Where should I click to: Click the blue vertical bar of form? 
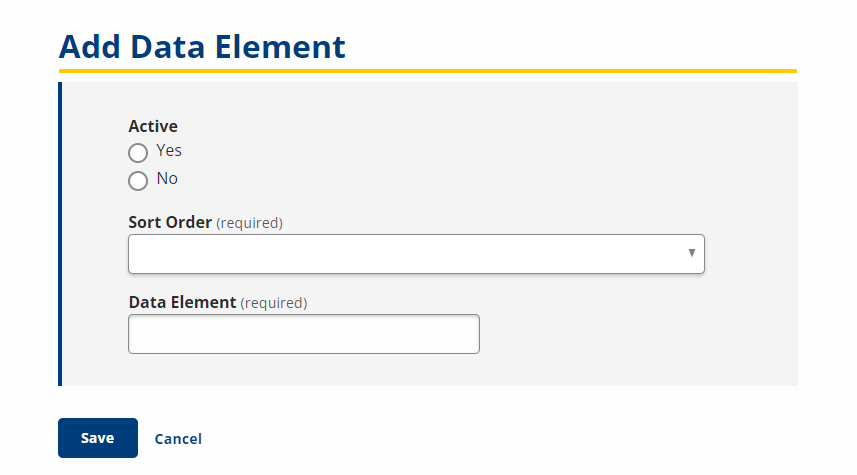click(x=60, y=234)
